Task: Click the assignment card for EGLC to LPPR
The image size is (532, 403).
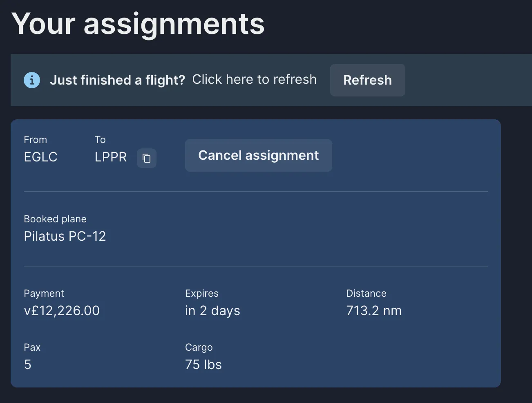Action: [256, 253]
